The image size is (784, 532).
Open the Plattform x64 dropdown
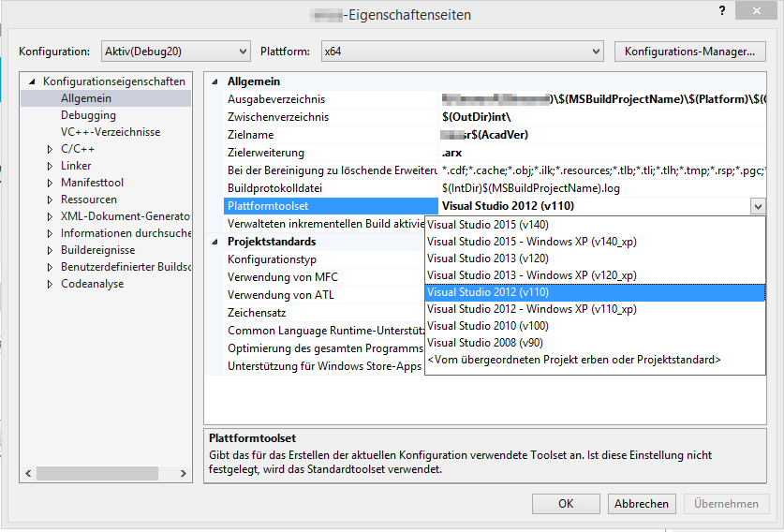(x=462, y=51)
